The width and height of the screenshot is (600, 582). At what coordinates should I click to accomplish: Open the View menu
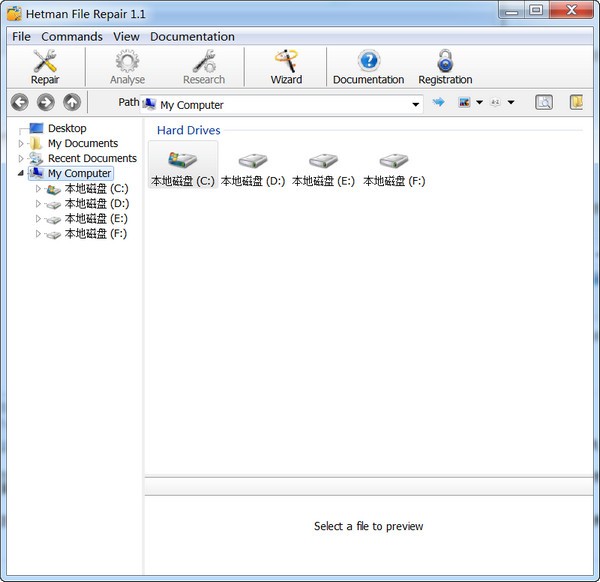tap(126, 37)
